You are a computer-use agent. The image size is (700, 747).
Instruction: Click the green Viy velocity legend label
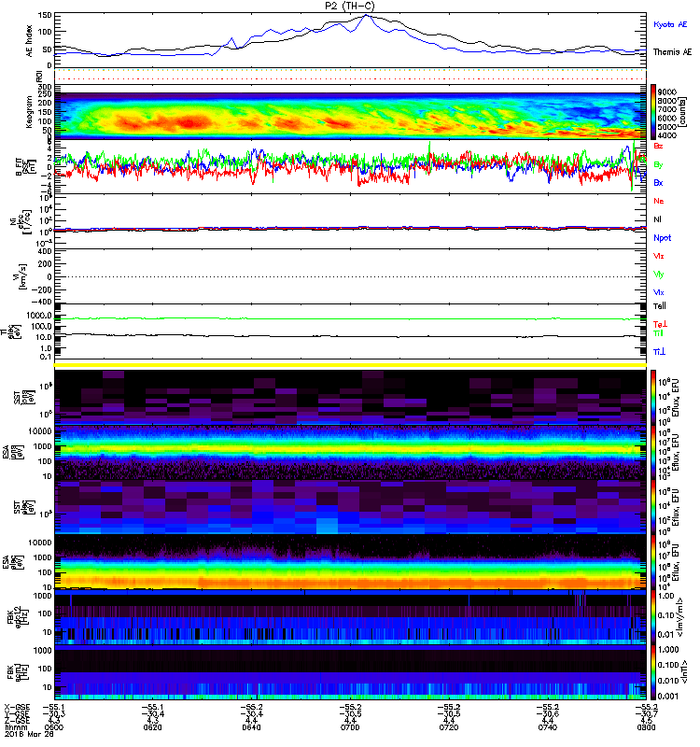[x=659, y=275]
